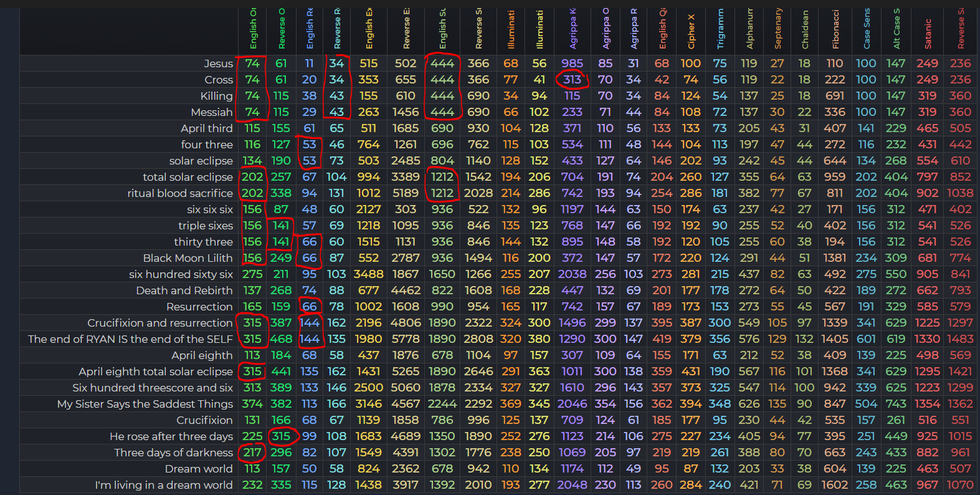
Task: Click value 691 in the Killing row
Action: click(x=835, y=96)
